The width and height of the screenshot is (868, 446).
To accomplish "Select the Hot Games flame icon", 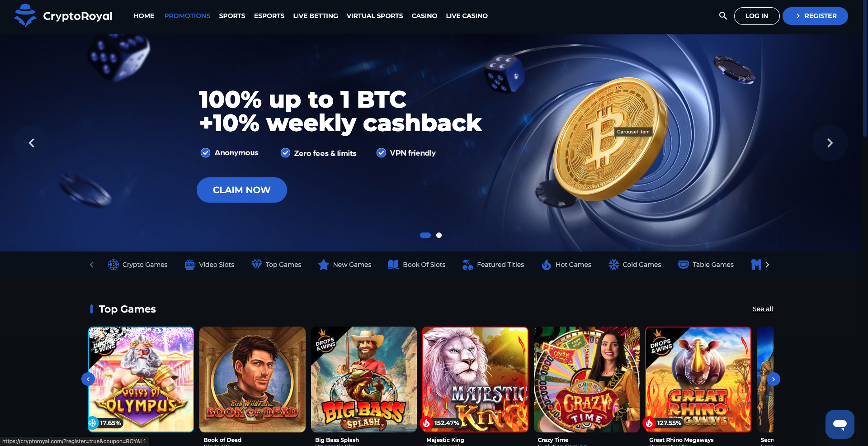I will [547, 265].
